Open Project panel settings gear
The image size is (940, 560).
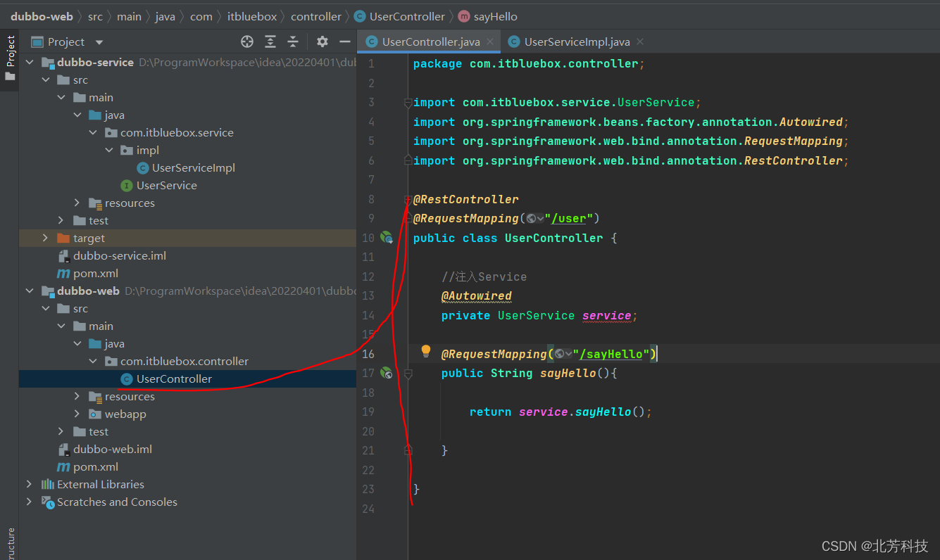click(322, 42)
